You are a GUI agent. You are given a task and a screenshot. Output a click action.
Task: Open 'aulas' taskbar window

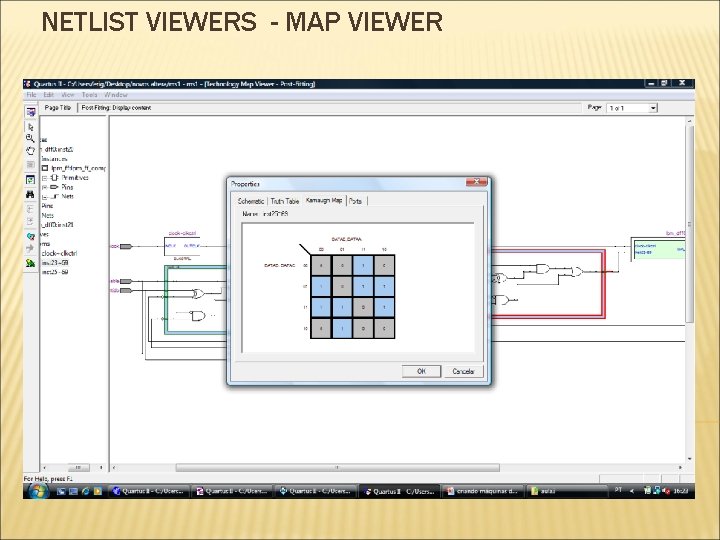coord(566,491)
